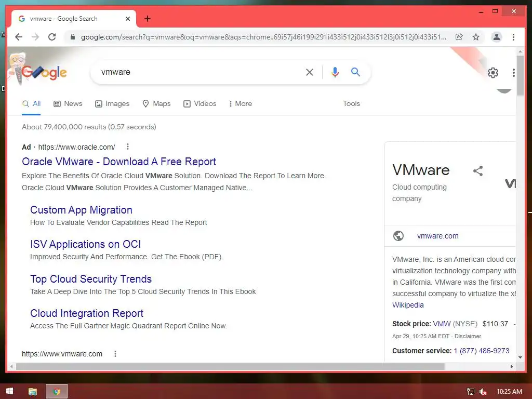Viewport: 532px width, 399px height.
Task: Open File Explorer from taskbar
Action: (x=33, y=392)
